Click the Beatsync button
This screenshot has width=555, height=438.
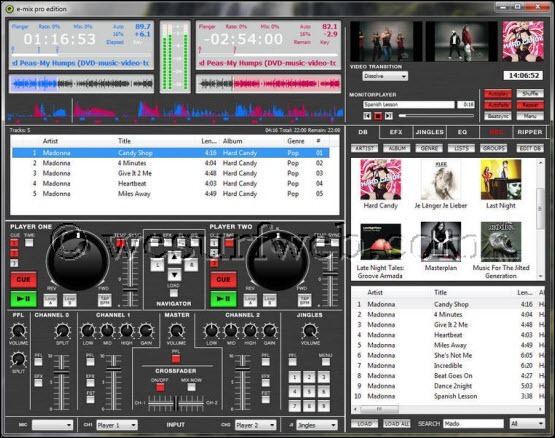point(498,116)
